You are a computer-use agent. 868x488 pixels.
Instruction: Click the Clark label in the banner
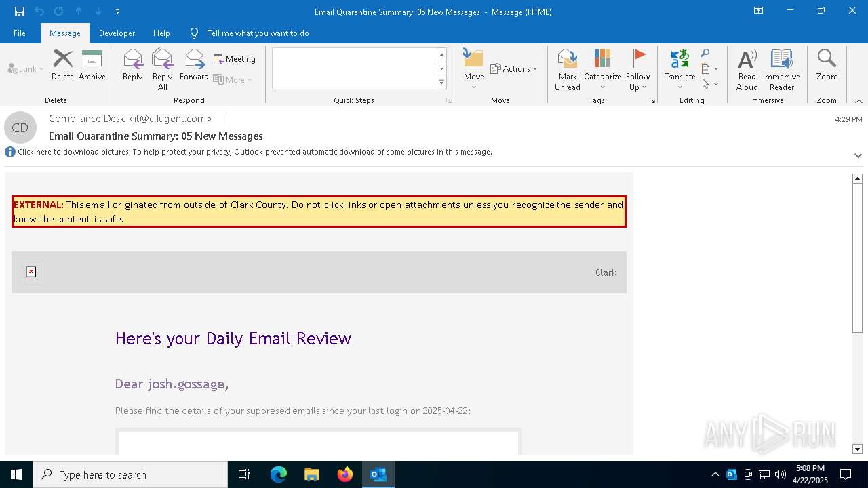click(606, 272)
